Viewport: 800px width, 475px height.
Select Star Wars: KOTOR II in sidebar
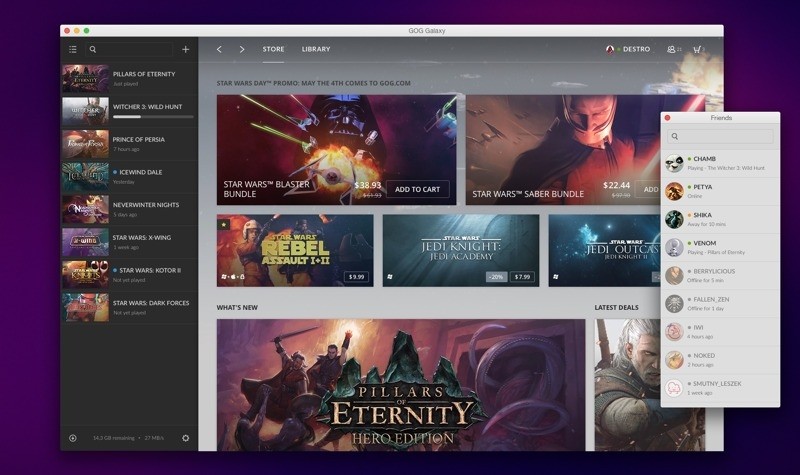pyautogui.click(x=129, y=274)
